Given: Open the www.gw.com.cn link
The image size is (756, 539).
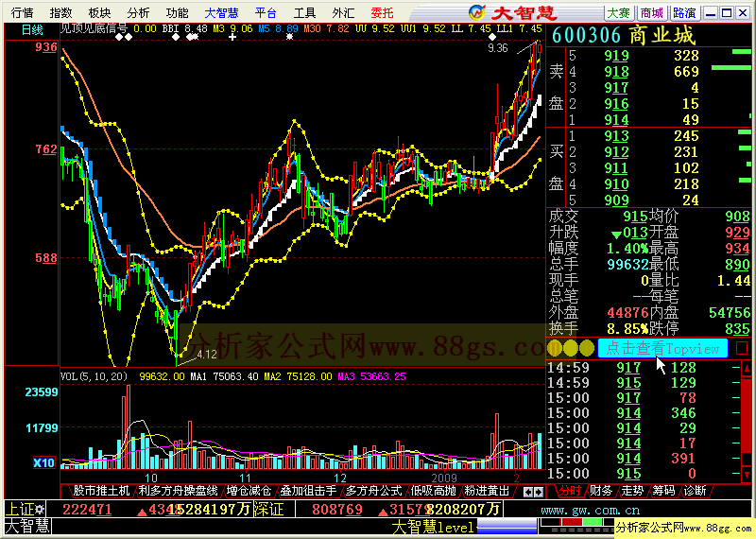Looking at the screenshot, I should click(x=590, y=510).
